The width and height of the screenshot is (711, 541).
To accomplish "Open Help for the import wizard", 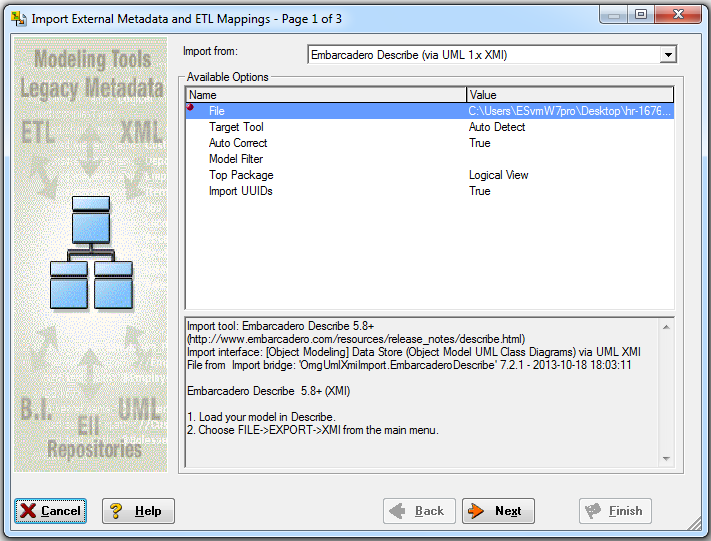I will pos(138,511).
